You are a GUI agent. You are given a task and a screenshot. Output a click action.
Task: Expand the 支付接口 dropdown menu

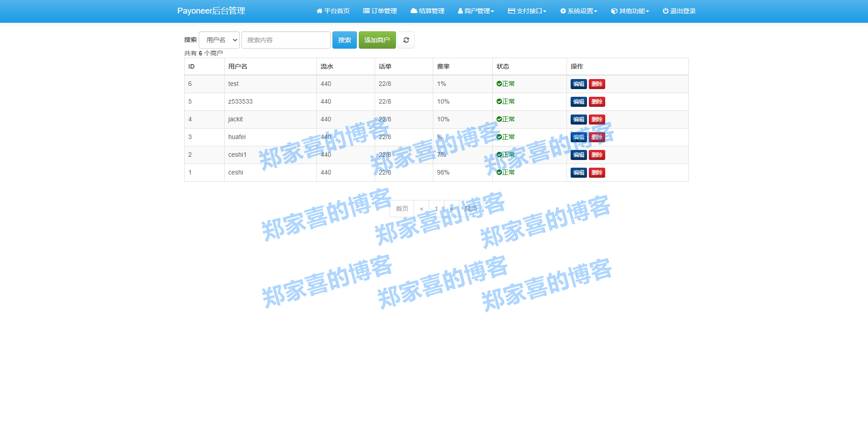527,11
